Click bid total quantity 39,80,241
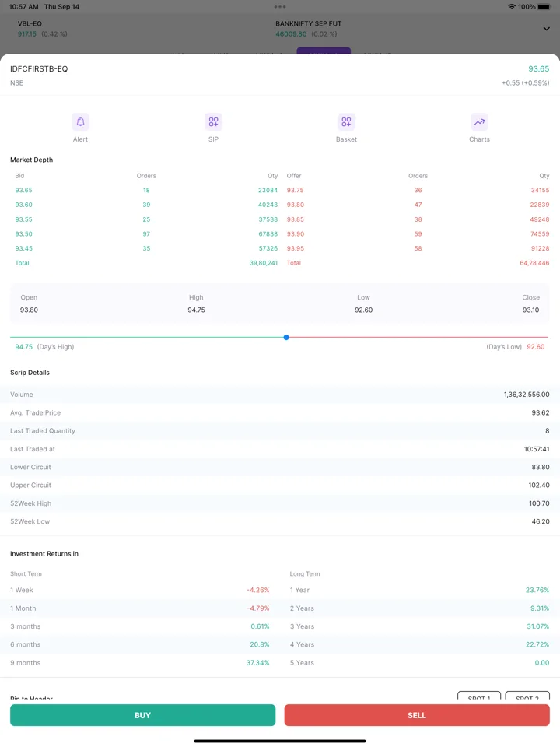 (x=264, y=263)
